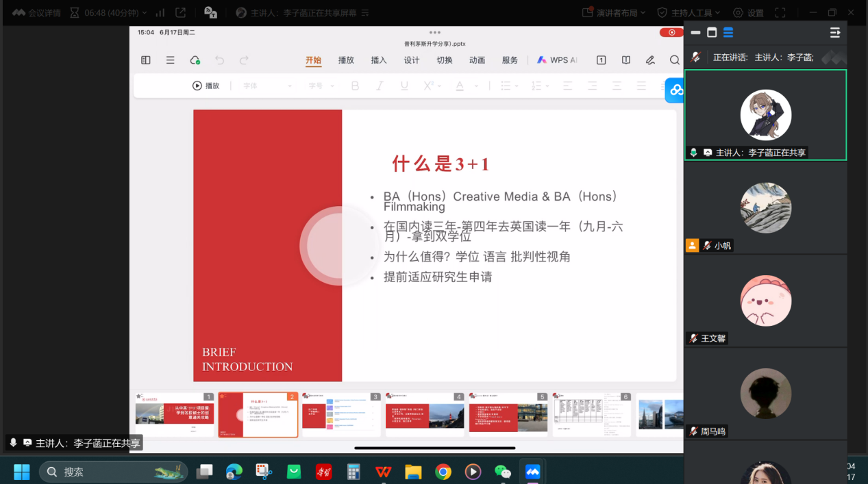
Task: Toggle the WPS slide panel sidebar icon
Action: click(x=146, y=60)
